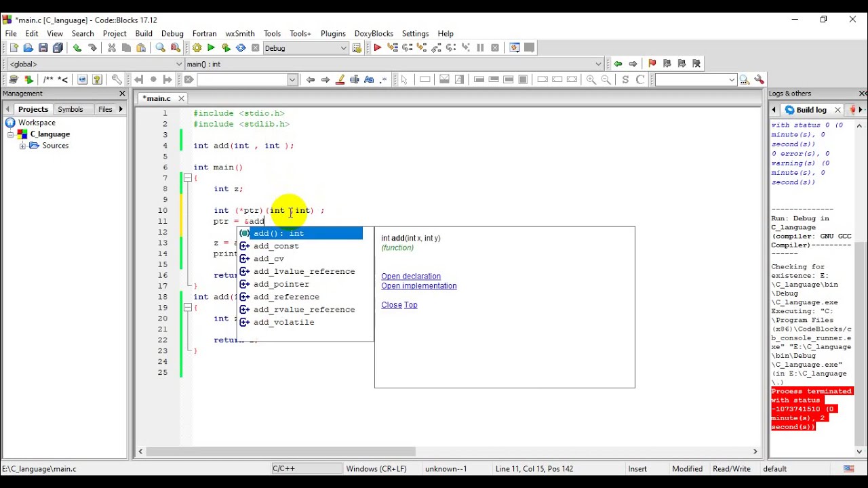Insert a DoxyBlocks comment block
Screen dimensions: 868x488
click(x=48, y=80)
